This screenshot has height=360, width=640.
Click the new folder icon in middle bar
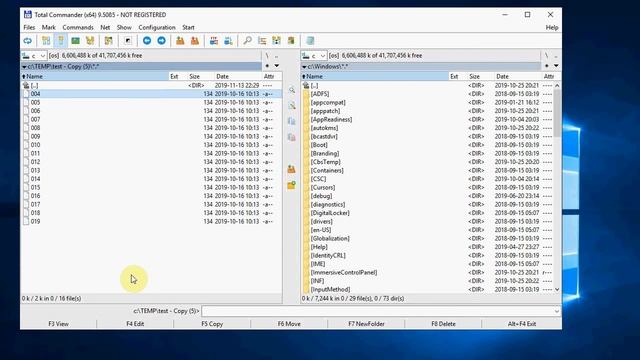[x=291, y=185]
